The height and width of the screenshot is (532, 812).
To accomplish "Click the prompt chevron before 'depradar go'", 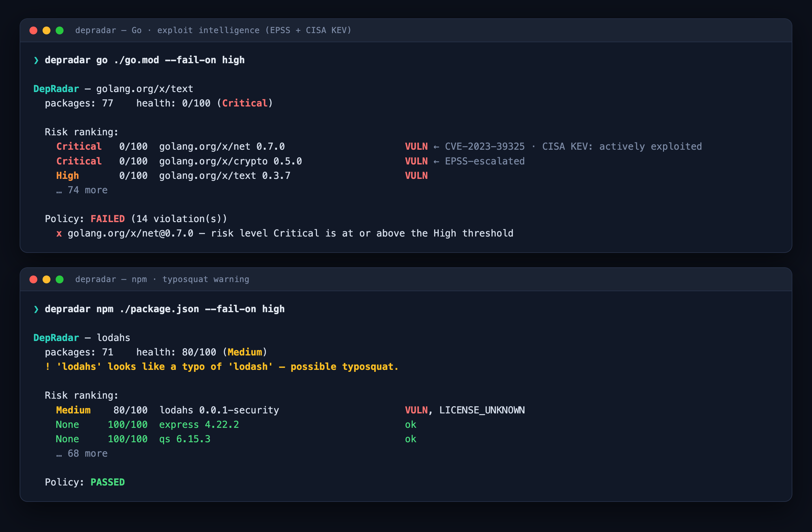I will 36,60.
